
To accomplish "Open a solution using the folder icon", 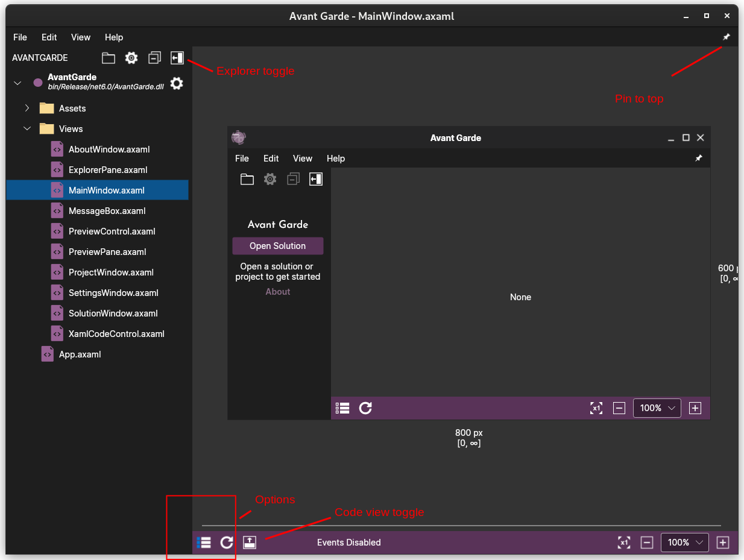I will coord(109,57).
